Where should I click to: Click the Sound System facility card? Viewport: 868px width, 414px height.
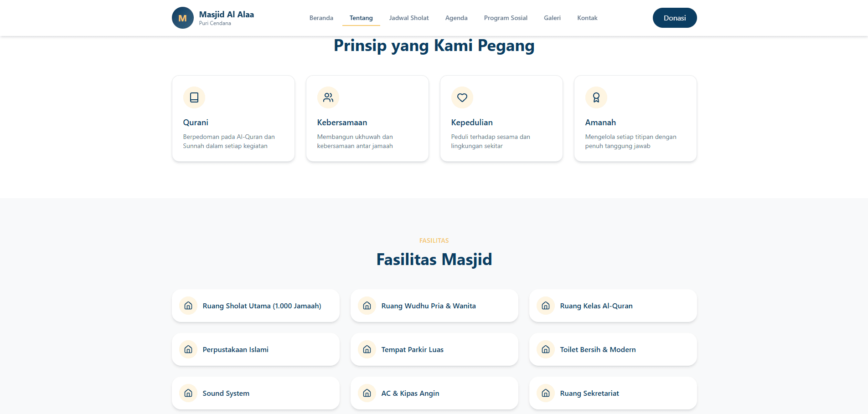pos(255,393)
